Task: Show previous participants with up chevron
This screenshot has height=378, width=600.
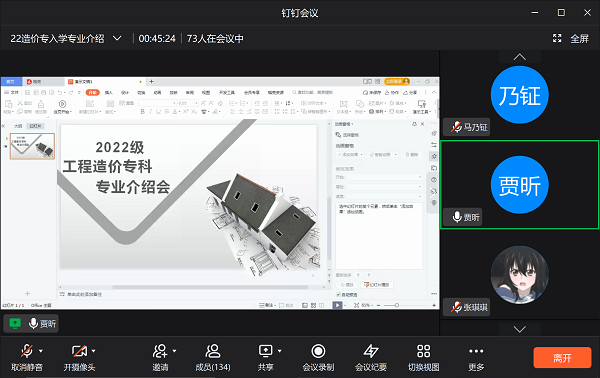Action: pos(520,57)
